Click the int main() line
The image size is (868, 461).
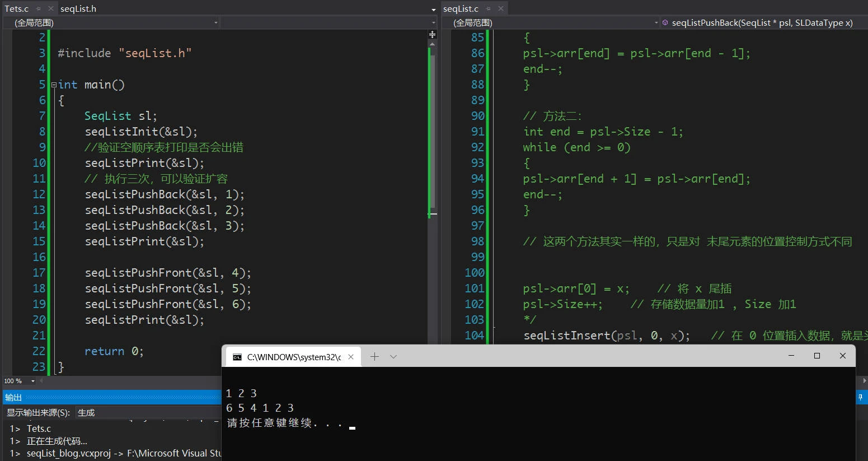tap(91, 85)
